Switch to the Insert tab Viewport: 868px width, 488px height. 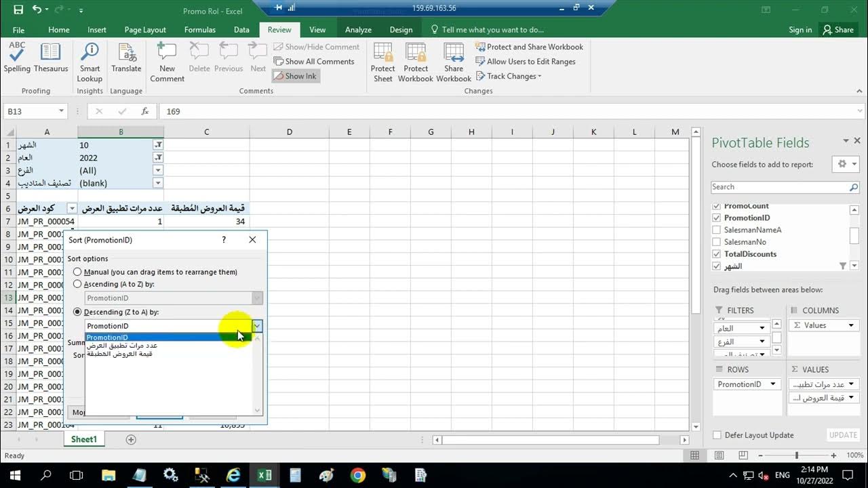pyautogui.click(x=97, y=30)
